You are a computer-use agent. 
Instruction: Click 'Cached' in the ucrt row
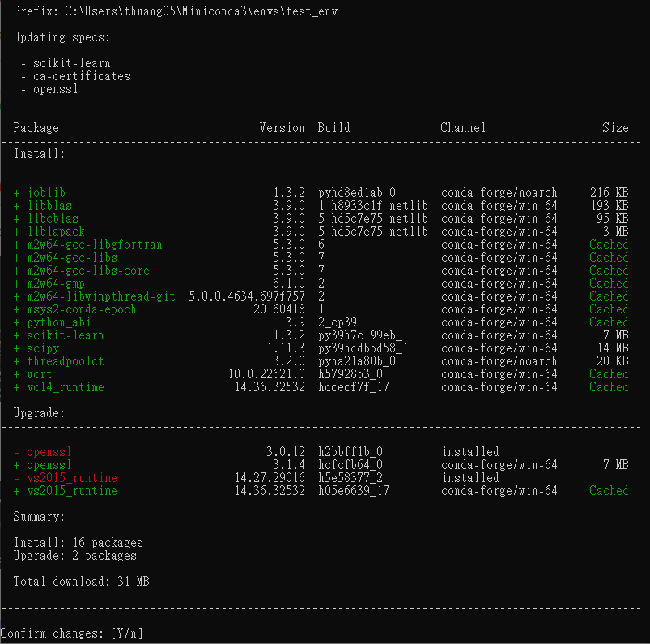coord(609,374)
